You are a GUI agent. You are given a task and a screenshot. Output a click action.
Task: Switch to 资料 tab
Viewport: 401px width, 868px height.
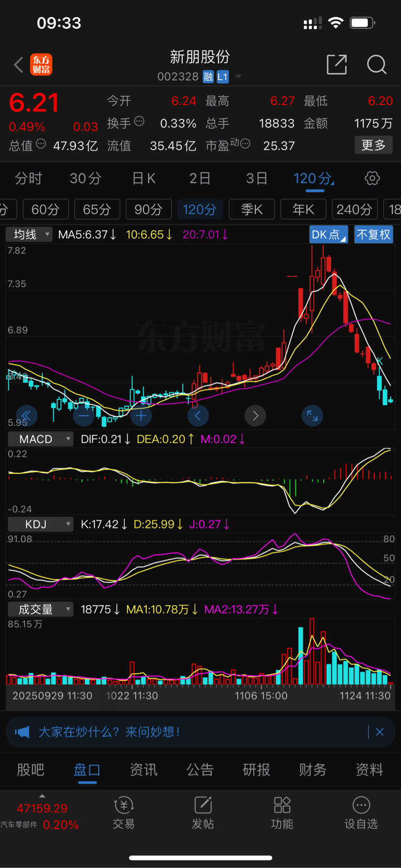[369, 770]
